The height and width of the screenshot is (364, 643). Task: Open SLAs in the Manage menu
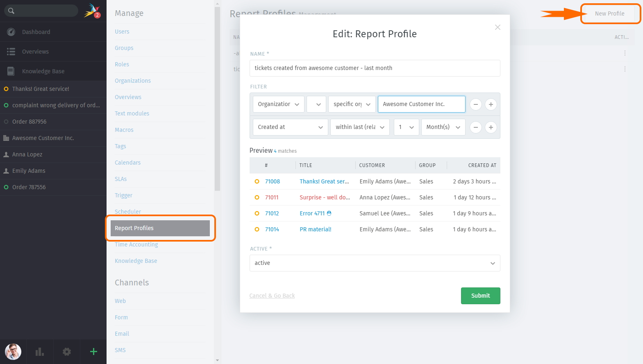pyautogui.click(x=121, y=179)
